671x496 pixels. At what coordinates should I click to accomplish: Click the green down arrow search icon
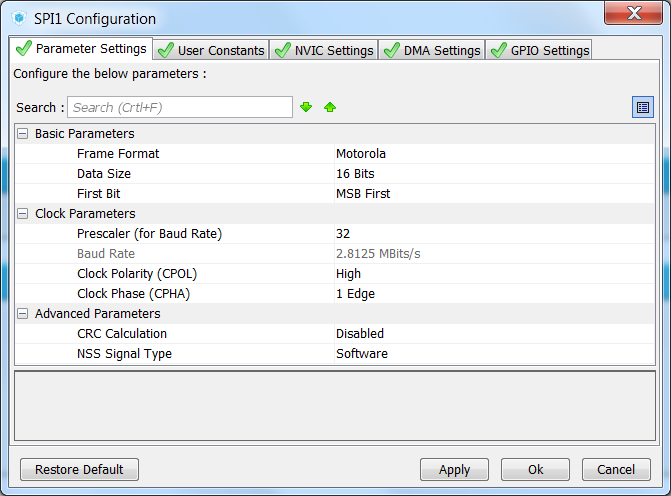coord(306,107)
